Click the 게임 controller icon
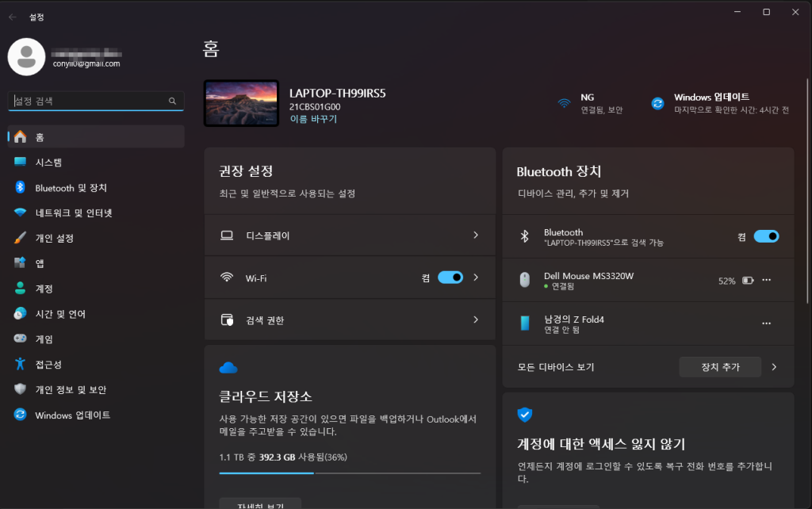The image size is (812, 509). (x=20, y=339)
